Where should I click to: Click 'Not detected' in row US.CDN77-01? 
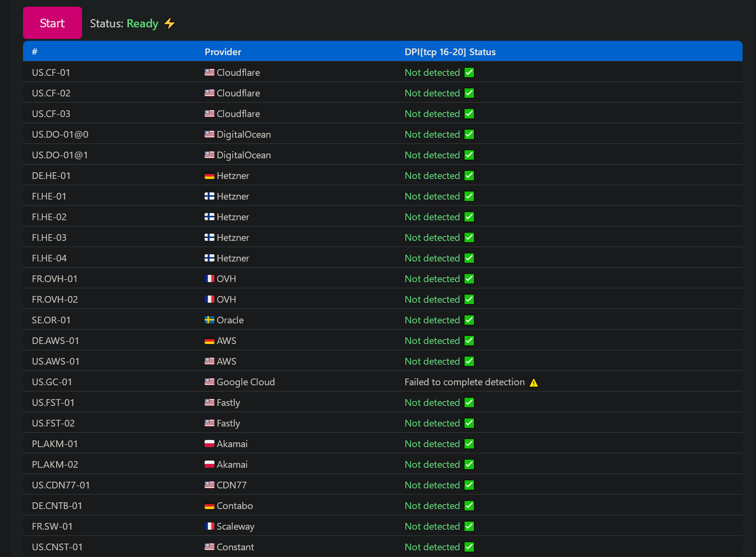coord(432,485)
